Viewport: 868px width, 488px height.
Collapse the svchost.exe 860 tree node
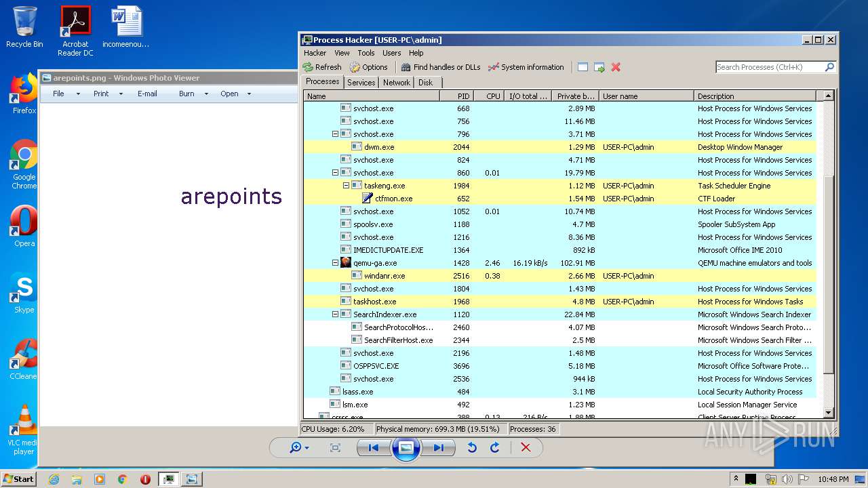pyautogui.click(x=335, y=173)
